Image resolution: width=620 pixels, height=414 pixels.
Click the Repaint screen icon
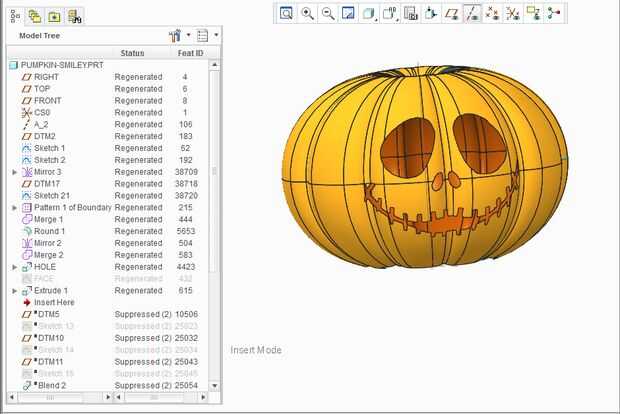[x=348, y=13]
